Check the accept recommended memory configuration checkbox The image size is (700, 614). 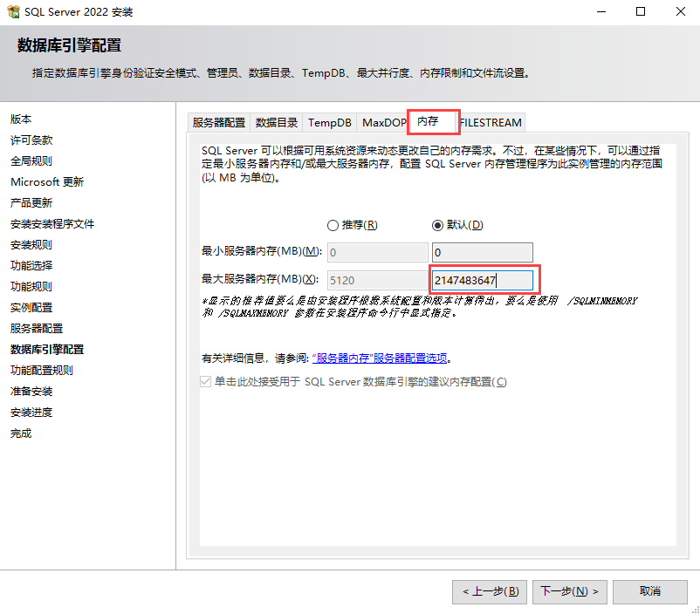(205, 382)
